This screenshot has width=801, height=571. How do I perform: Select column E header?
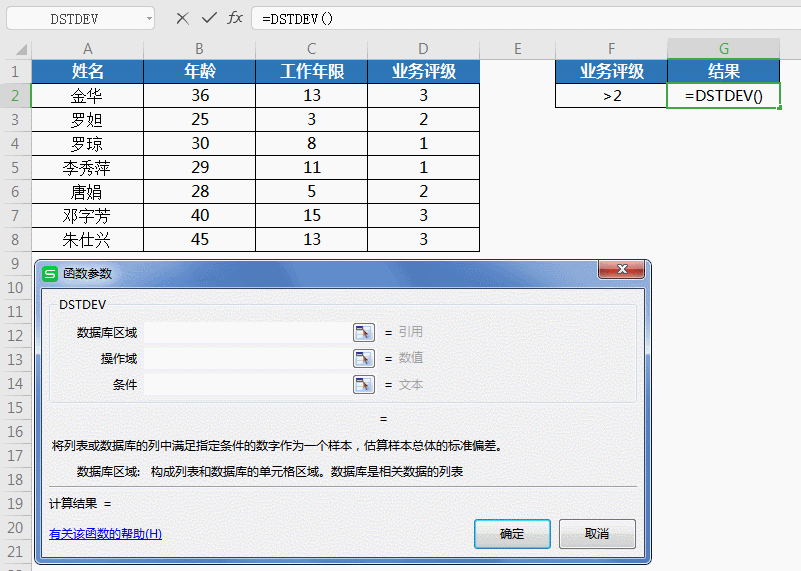(517, 49)
